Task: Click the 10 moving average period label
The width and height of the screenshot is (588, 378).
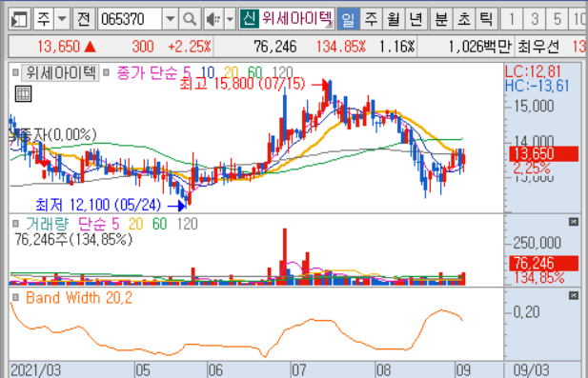Action: [x=208, y=72]
